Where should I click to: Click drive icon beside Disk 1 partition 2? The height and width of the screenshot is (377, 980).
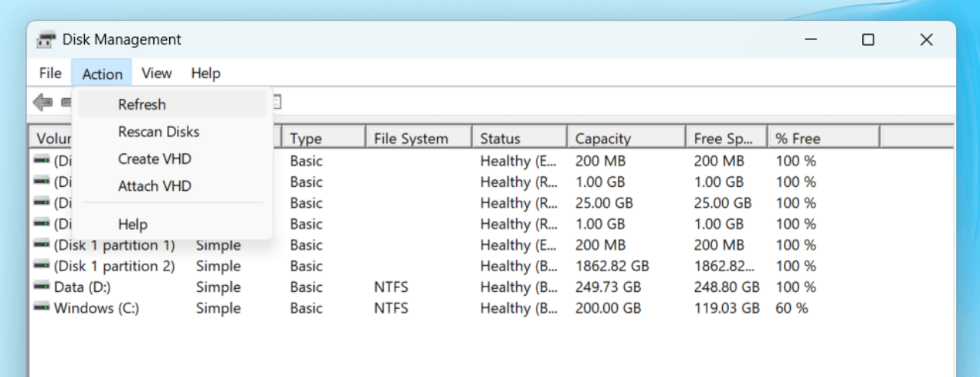tap(41, 266)
